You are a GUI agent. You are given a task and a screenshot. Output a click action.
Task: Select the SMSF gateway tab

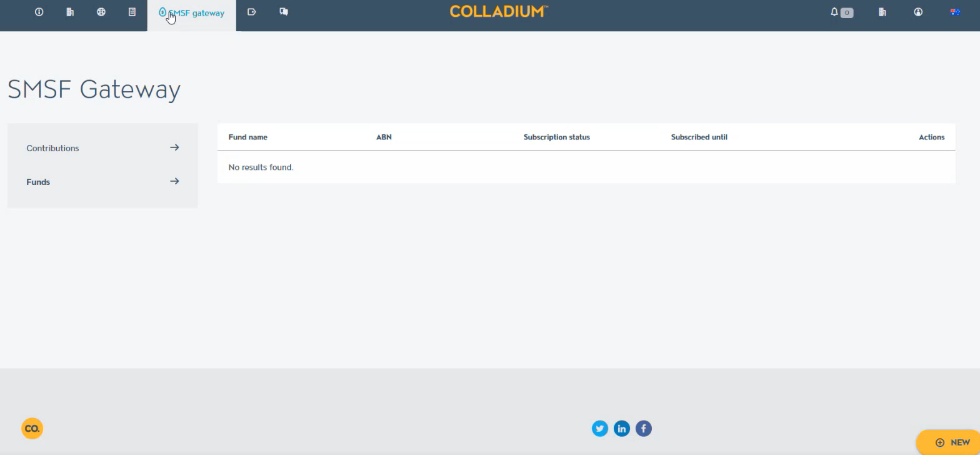(192, 15)
